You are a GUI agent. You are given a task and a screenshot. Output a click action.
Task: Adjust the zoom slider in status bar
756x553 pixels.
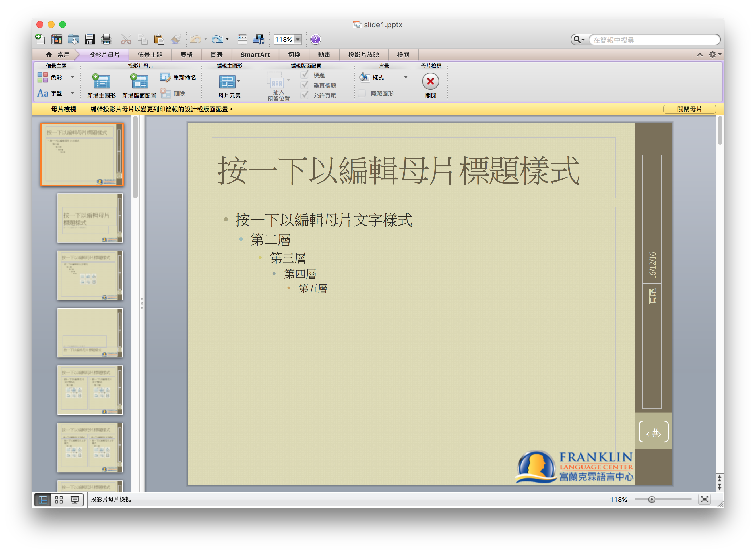[652, 500]
